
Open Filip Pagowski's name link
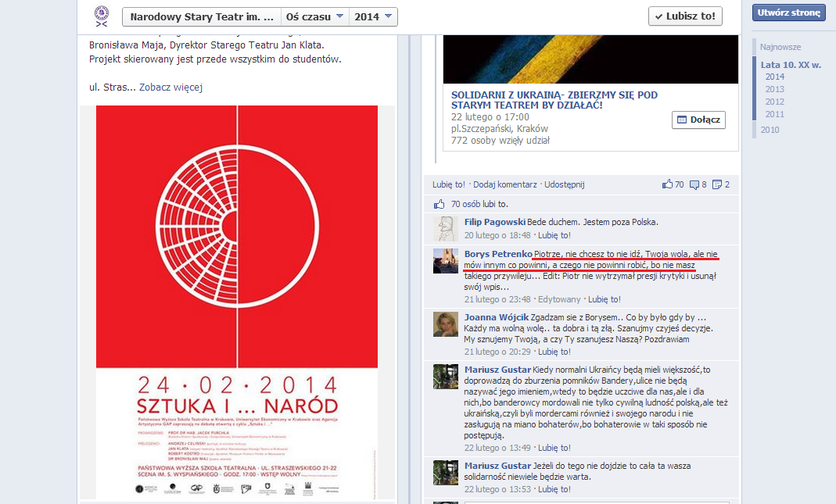495,222
